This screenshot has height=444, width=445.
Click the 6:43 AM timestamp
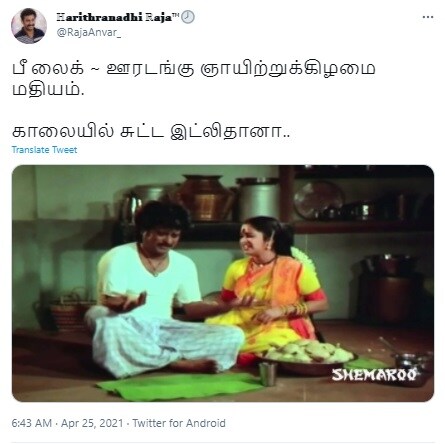32,423
